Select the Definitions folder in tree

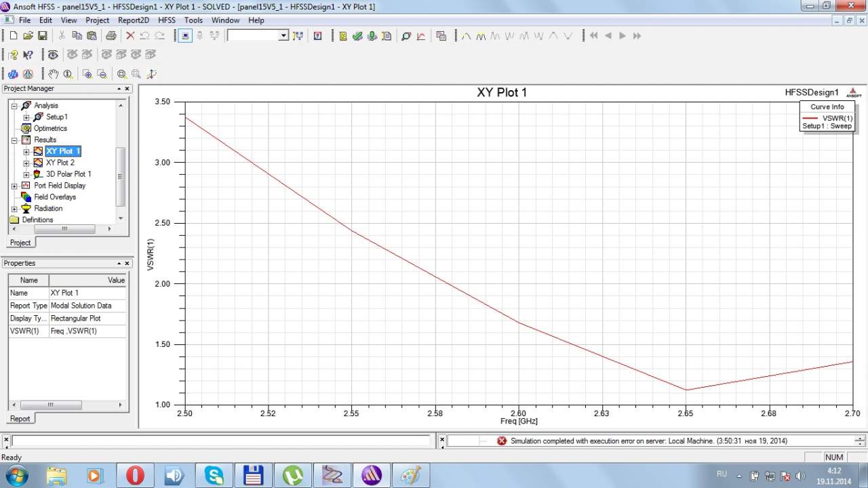(37, 220)
